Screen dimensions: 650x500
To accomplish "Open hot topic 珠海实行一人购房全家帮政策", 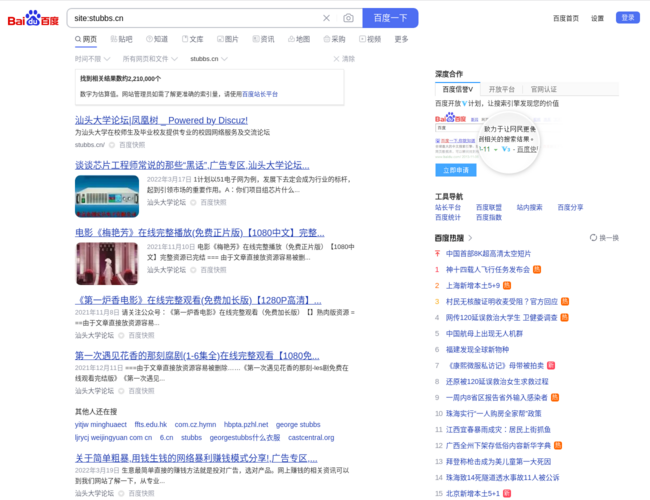I will [493, 413].
